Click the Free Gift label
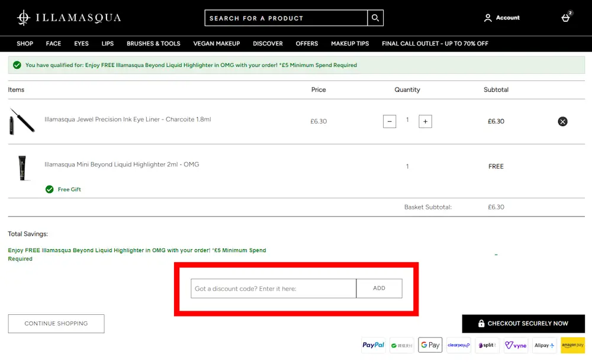592x364 pixels. tap(69, 189)
